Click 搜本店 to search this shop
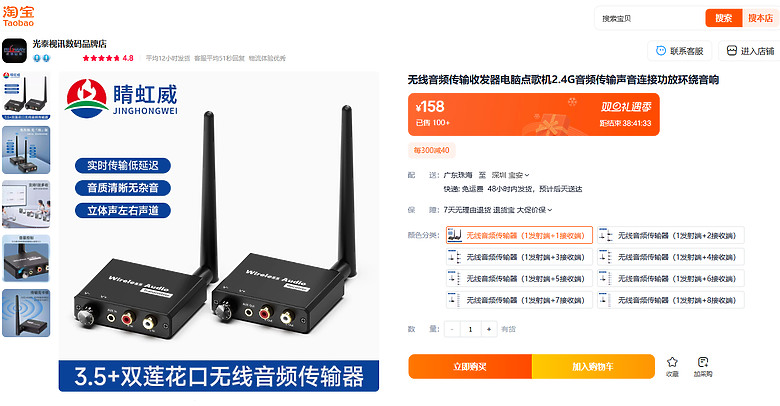This screenshot has height=406, width=780. coord(760,18)
